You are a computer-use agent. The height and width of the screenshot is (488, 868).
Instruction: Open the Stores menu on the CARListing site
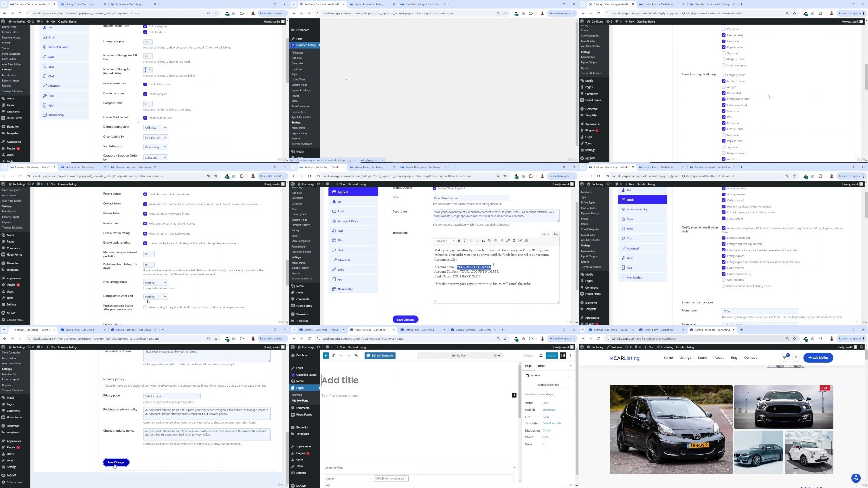click(x=703, y=358)
